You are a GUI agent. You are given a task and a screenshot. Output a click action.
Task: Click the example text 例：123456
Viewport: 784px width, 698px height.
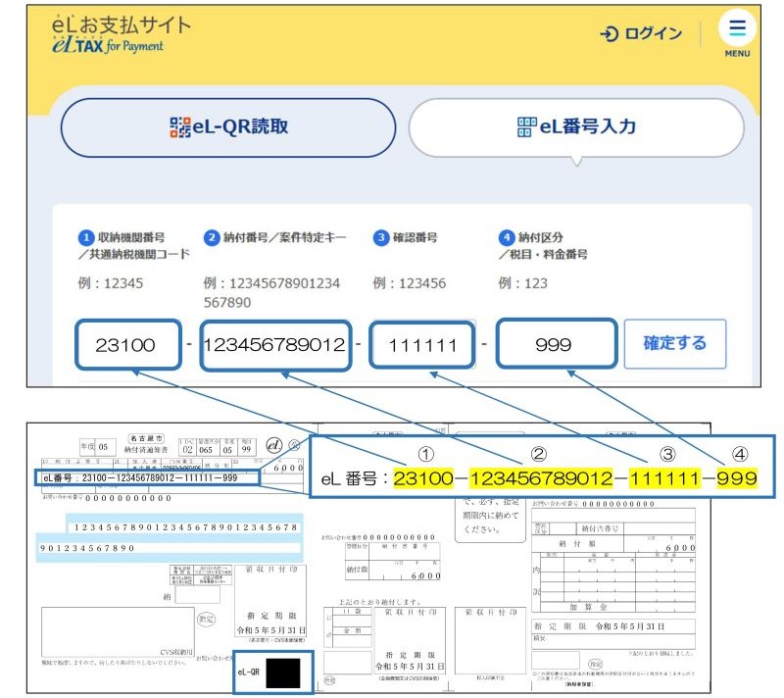point(409,283)
